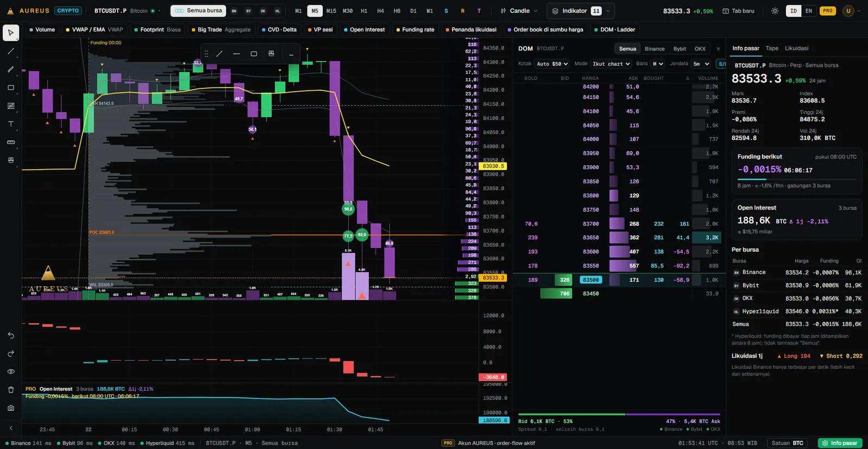Select the text annotation tool

point(11,124)
